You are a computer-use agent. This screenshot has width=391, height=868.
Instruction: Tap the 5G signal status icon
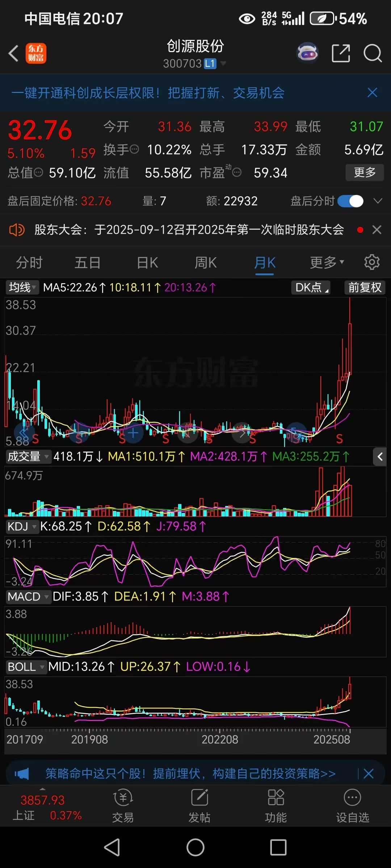tap(293, 18)
